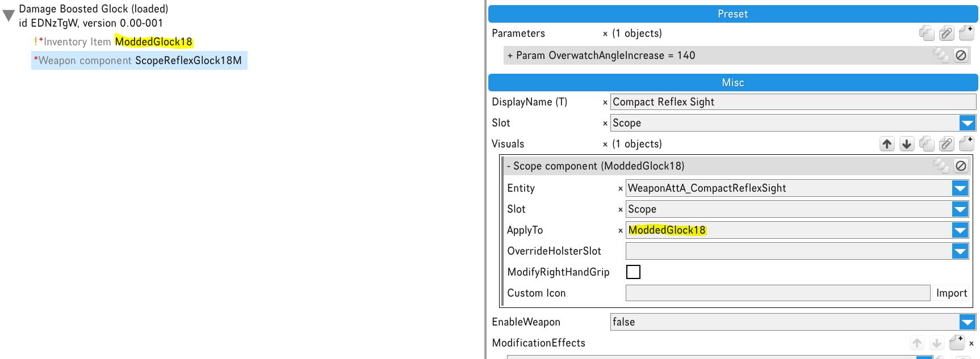Click the paperclip icon in Visuals row
This screenshot has height=359, width=980.
point(947,144)
